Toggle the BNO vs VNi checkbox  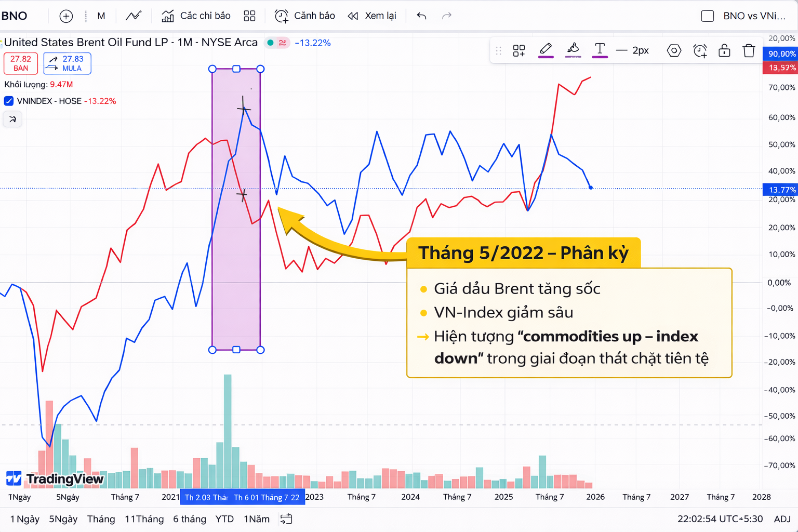click(x=707, y=16)
